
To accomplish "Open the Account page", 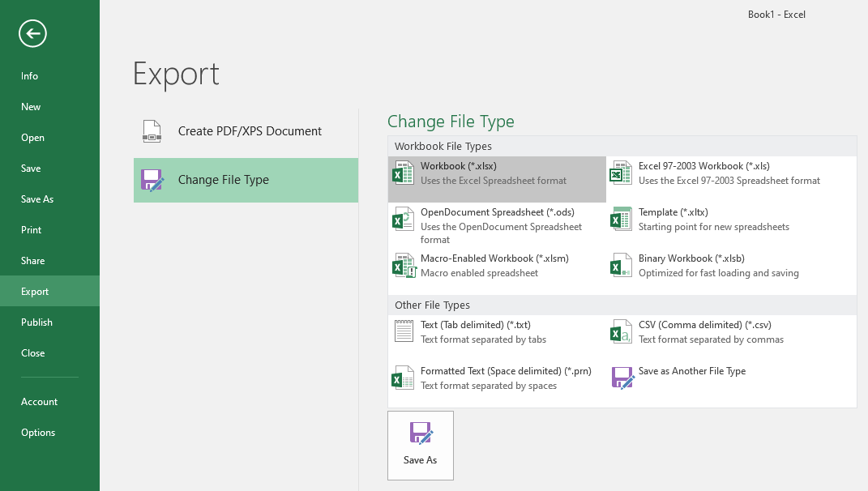I will (x=40, y=402).
